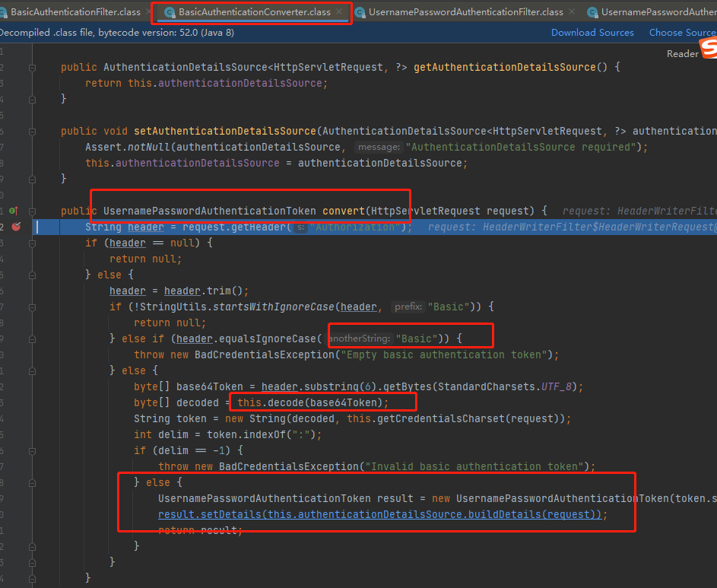Image resolution: width=717 pixels, height=588 pixels.
Task: Click fold end marker after getAuthenticationDetailsSource body
Action: coord(32,100)
